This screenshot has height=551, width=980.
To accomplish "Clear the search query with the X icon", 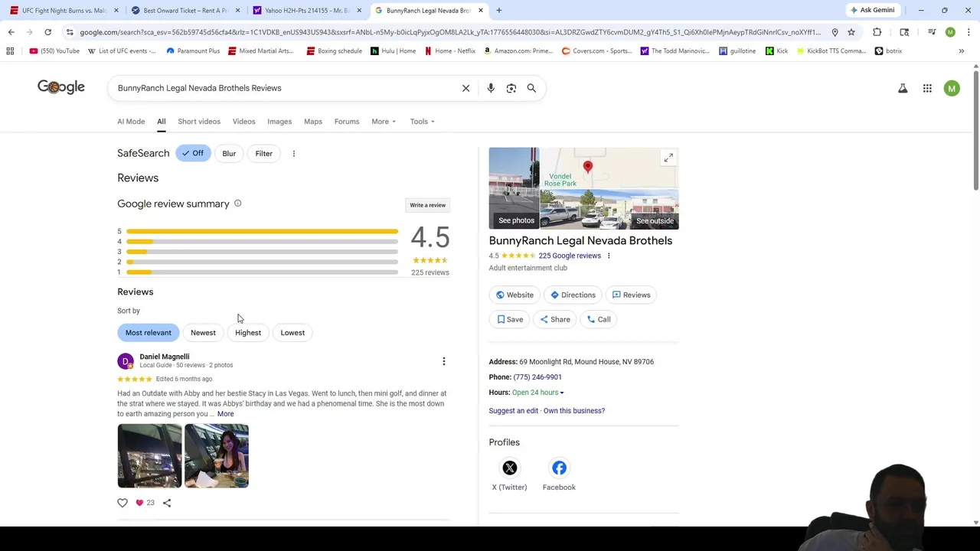I will (x=465, y=88).
